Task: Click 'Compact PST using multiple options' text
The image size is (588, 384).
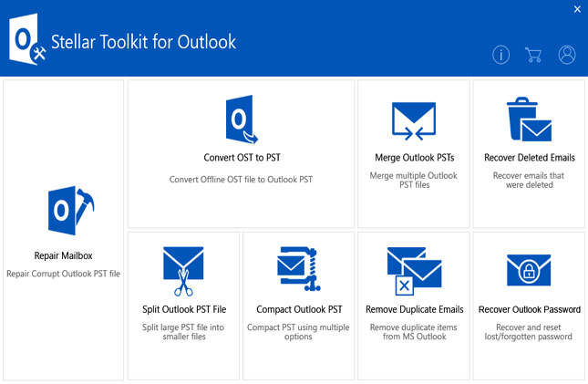Action: [298, 332]
